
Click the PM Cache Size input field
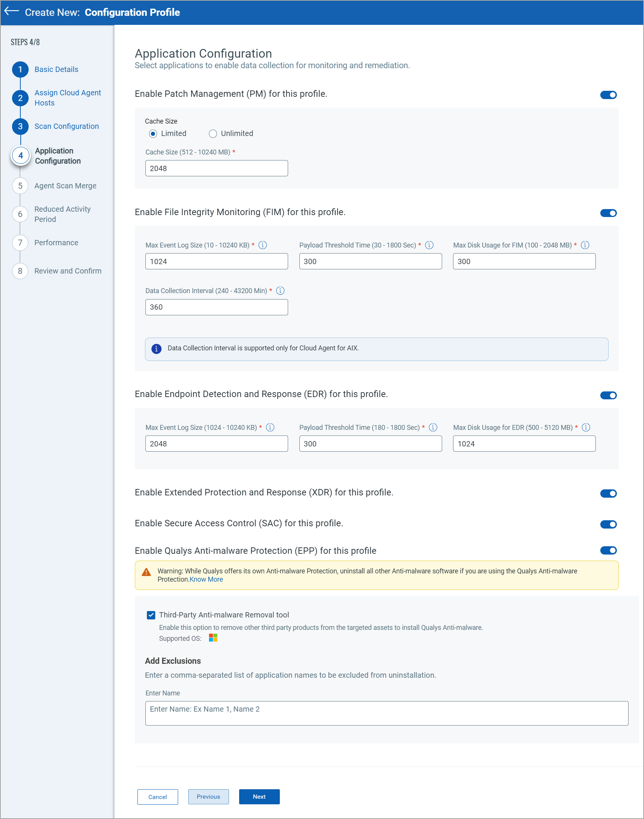tap(217, 168)
